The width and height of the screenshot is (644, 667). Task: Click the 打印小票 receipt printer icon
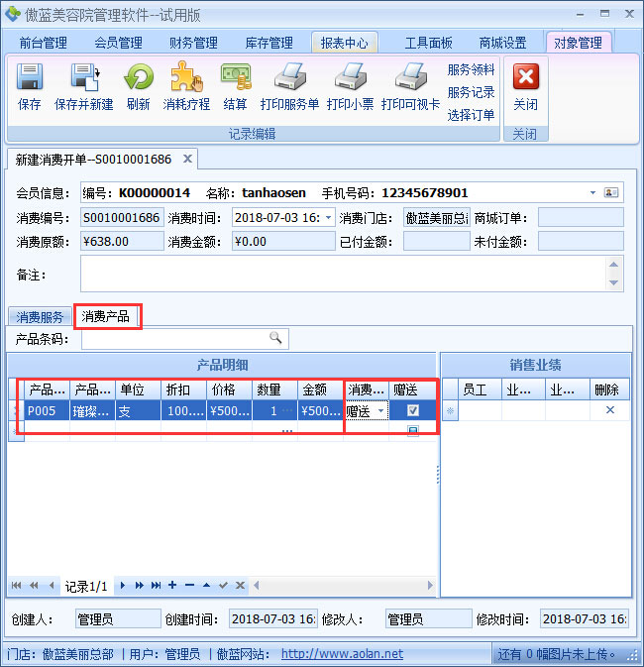(350, 79)
